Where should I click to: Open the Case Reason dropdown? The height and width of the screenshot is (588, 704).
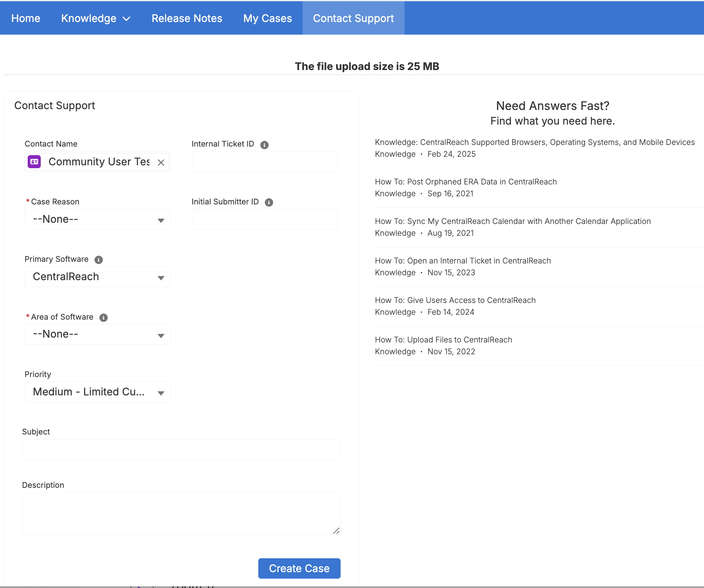[98, 219]
